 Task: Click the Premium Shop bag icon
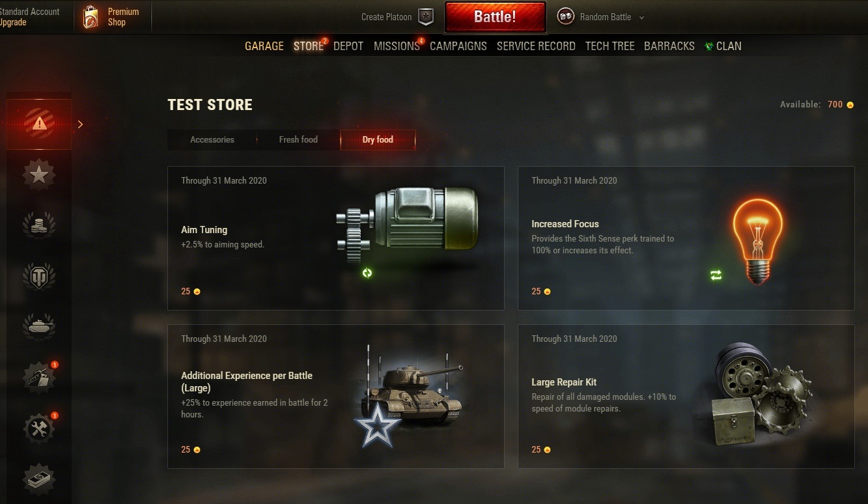pyautogui.click(x=91, y=17)
